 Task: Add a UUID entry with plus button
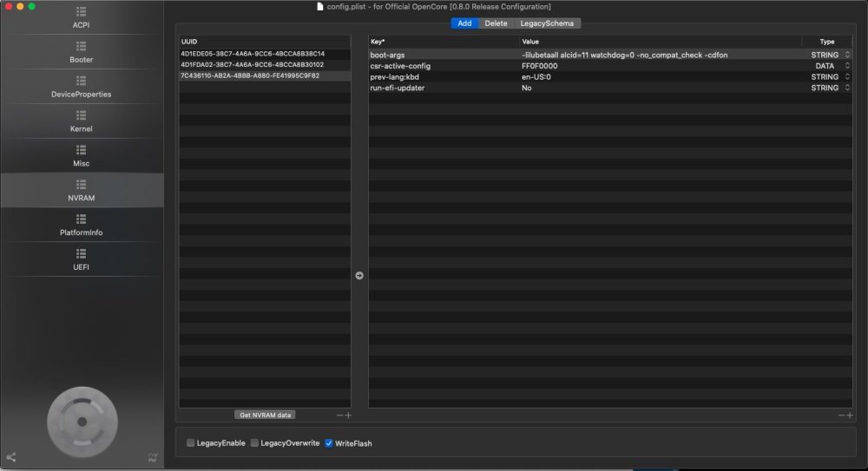pyautogui.click(x=348, y=415)
